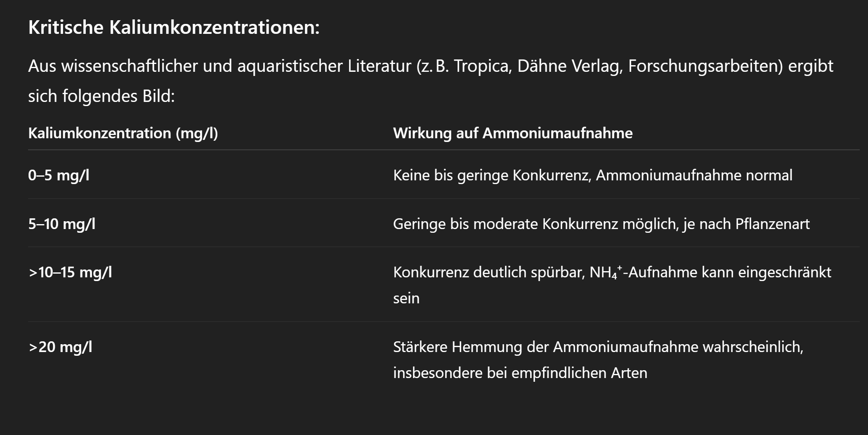This screenshot has height=435, width=868.
Task: Click the 'Wirkung auf Ammoniumaufnahme' column header
Action: pos(512,133)
